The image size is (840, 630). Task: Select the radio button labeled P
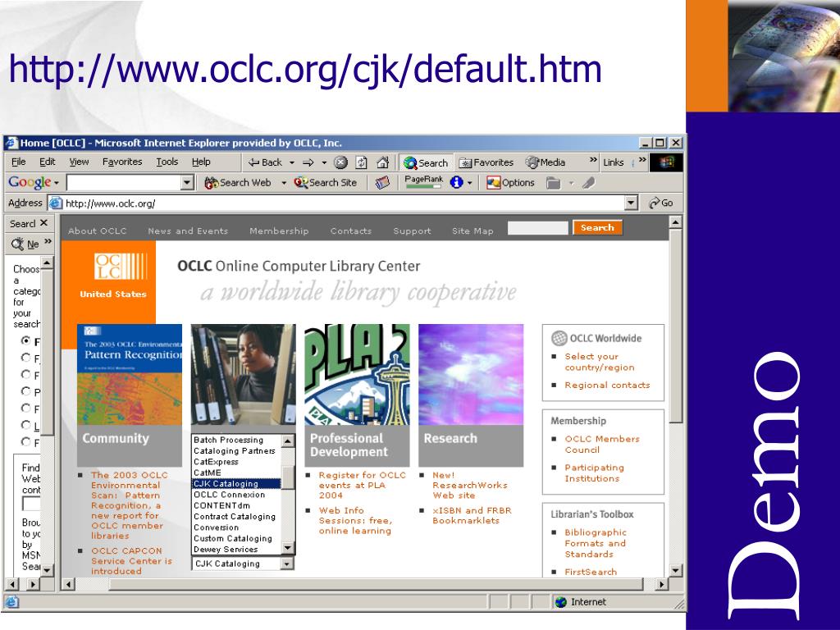tap(25, 391)
